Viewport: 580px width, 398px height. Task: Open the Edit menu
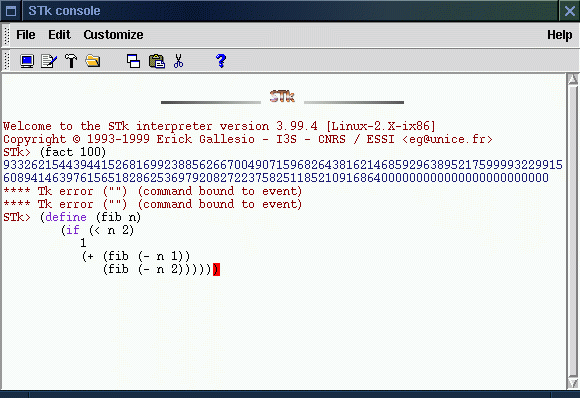[59, 35]
